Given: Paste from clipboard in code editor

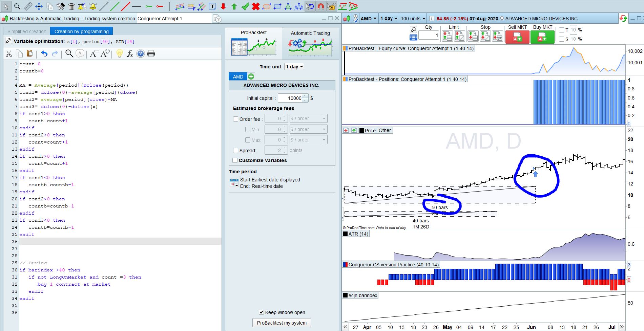Looking at the screenshot, I should [30, 53].
